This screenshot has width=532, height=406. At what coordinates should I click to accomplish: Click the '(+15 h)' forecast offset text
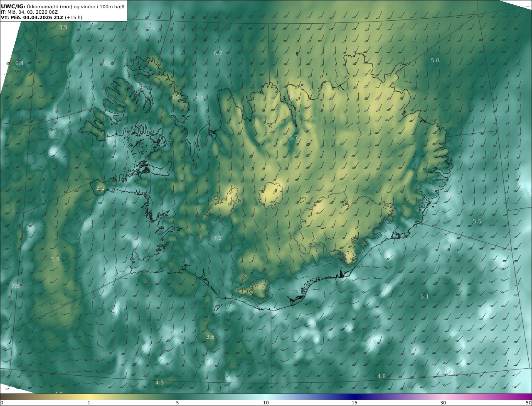click(x=74, y=17)
